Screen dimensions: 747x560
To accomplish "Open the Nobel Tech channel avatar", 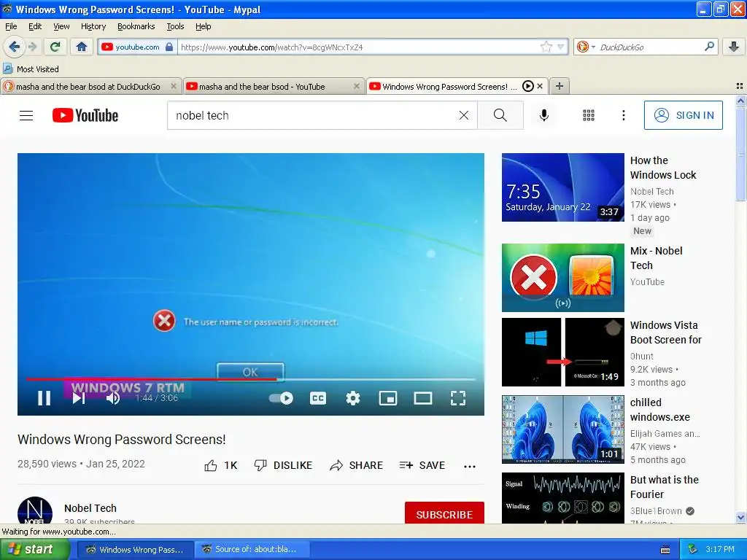I will point(35,510).
